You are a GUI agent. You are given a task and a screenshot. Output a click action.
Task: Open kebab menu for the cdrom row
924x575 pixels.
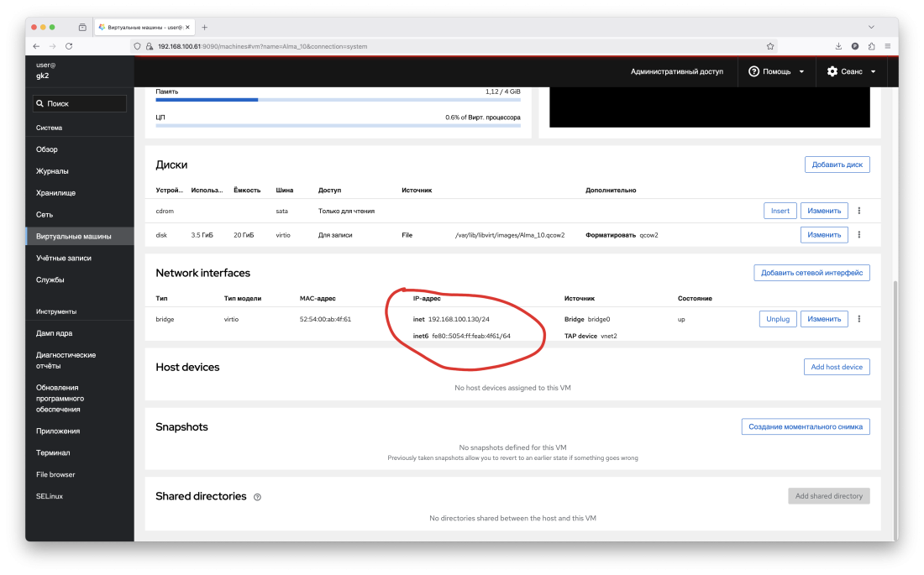click(x=859, y=211)
